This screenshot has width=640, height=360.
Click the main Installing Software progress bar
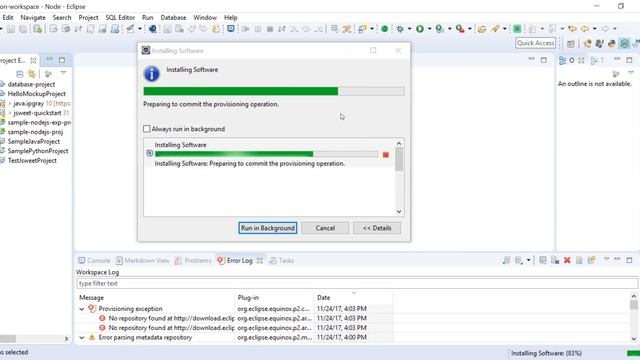click(274, 91)
